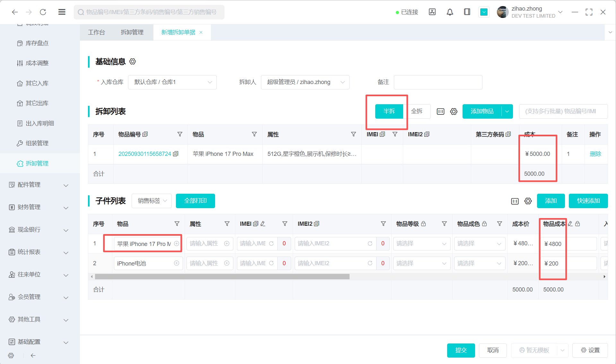
Task: Open the hamburger menu icon
Action: [x=62, y=12]
